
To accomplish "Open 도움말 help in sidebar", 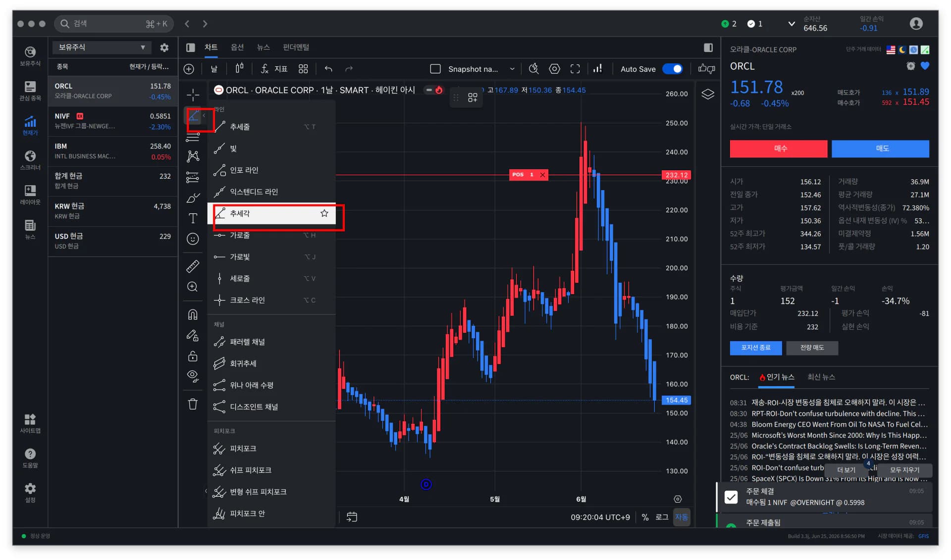I will coord(30,458).
